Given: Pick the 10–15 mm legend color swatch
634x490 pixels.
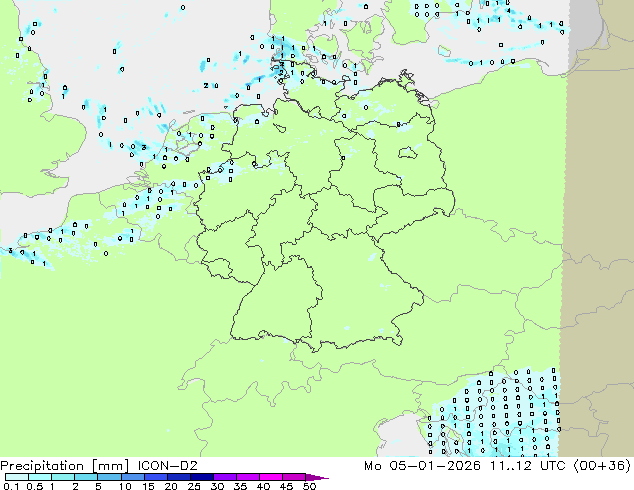Looking at the screenshot, I should [x=132, y=477].
